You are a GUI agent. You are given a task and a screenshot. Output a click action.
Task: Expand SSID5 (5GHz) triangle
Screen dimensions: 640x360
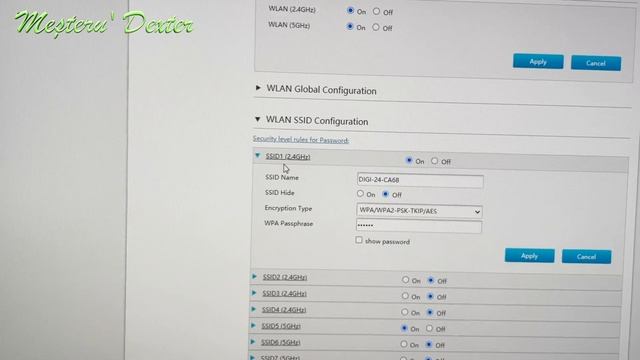(253, 325)
